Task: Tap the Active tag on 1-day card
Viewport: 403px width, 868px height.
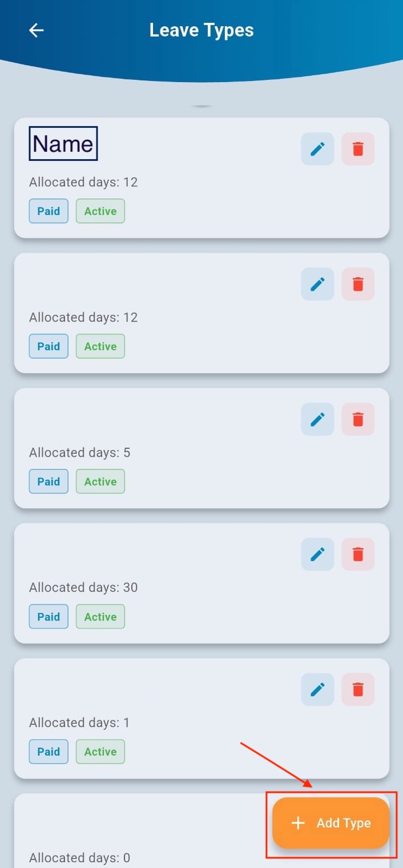Action: pos(100,752)
